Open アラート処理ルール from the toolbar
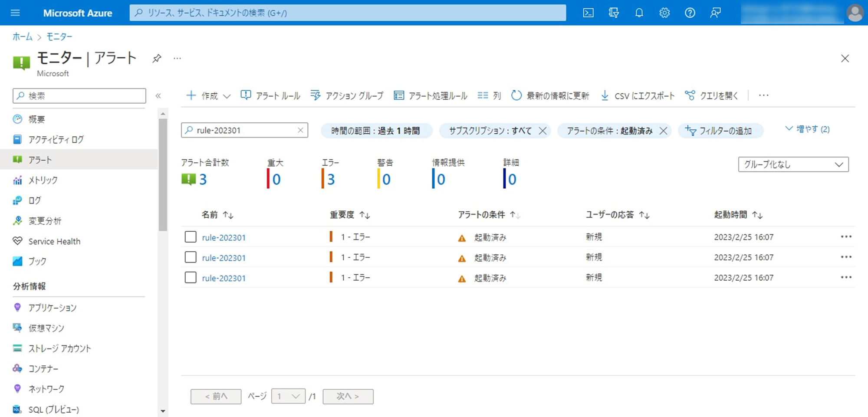Image resolution: width=868 pixels, height=417 pixels. point(431,96)
